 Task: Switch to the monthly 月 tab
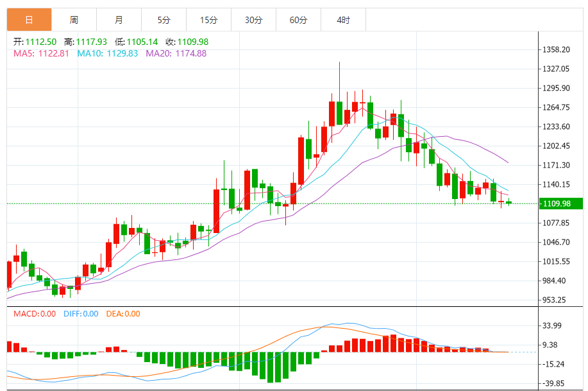tap(119, 19)
